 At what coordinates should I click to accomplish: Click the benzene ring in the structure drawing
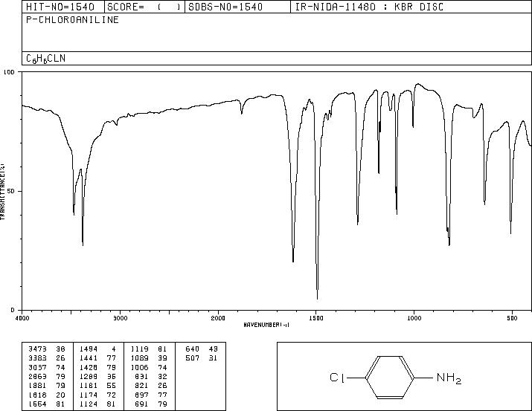click(390, 377)
